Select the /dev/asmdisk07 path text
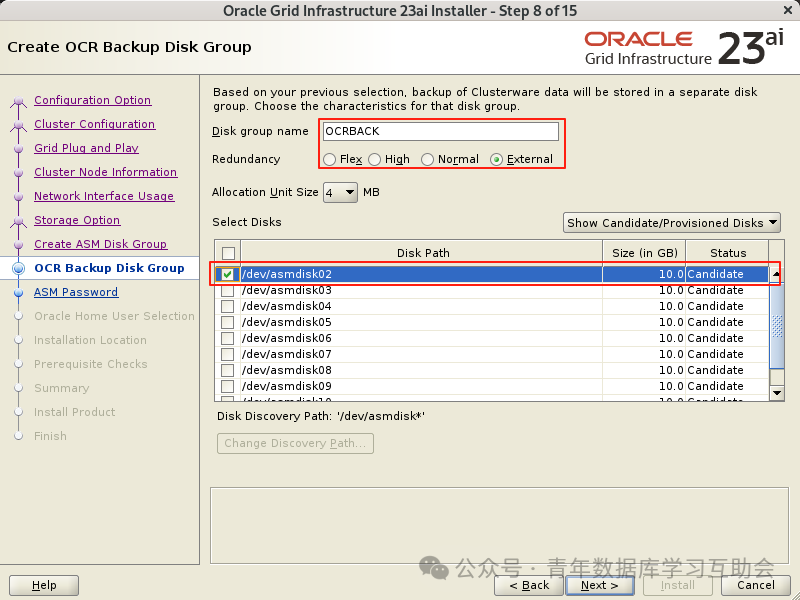Screen dimensions: 800x600 287,354
